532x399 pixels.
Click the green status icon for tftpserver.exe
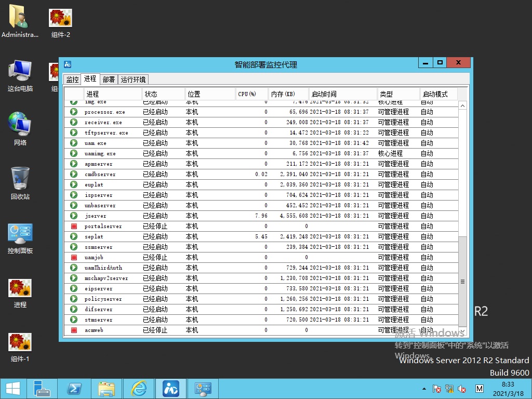pos(74,132)
